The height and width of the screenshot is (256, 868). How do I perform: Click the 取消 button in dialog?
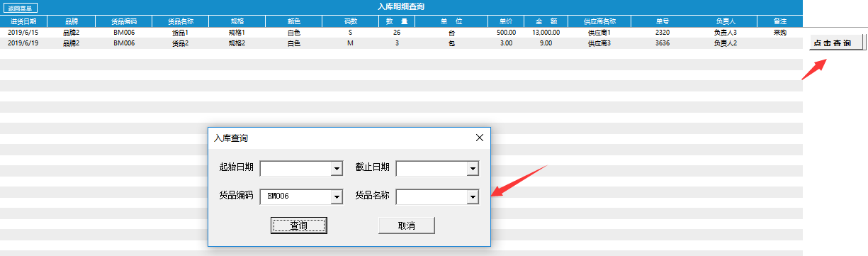(406, 226)
